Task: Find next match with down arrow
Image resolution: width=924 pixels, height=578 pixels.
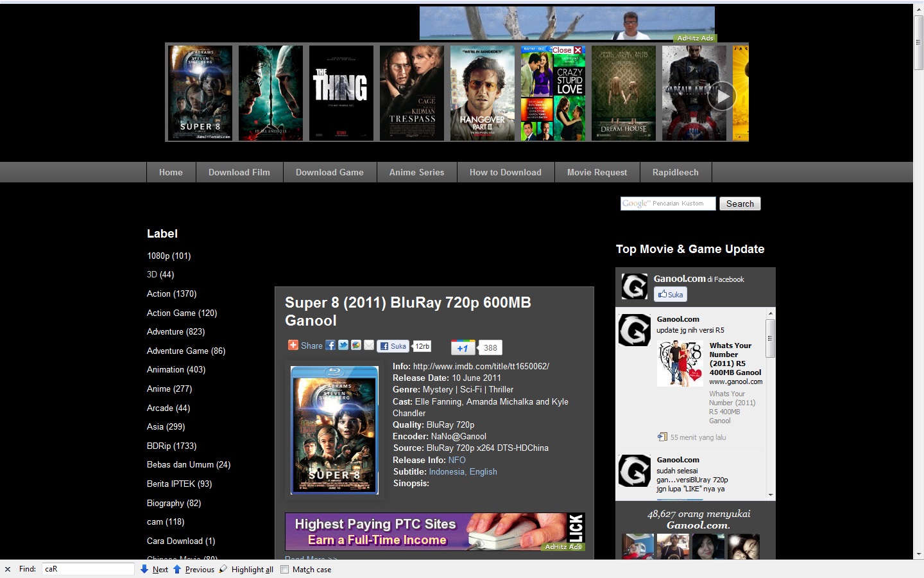Action: click(x=154, y=569)
